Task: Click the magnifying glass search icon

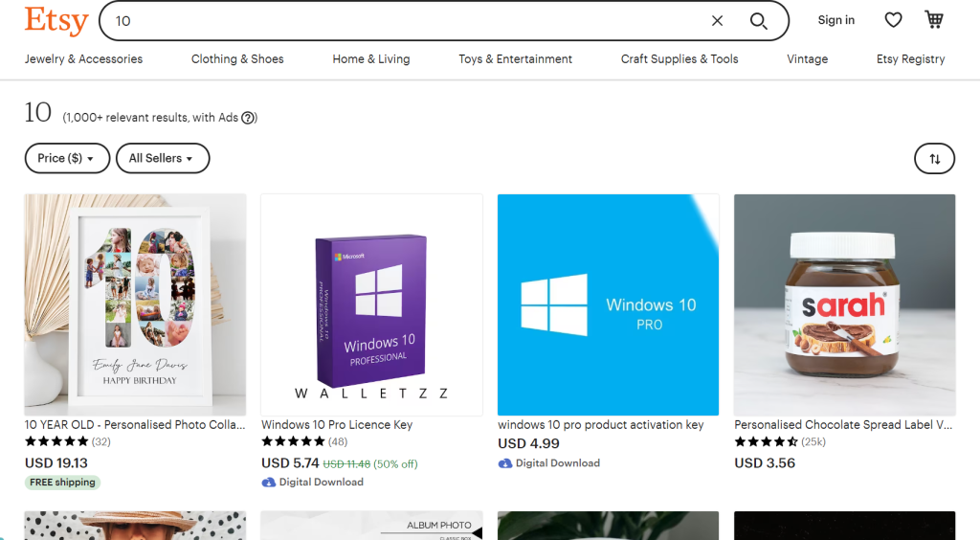Action: [759, 21]
